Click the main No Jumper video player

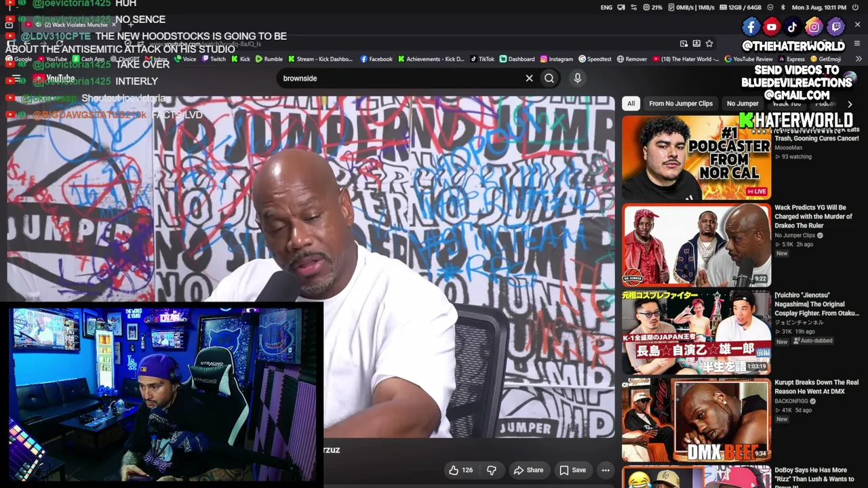[311, 268]
